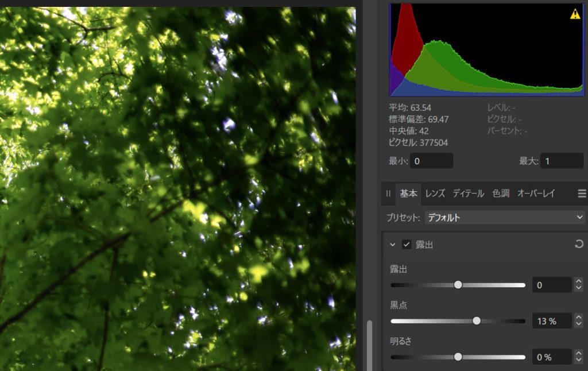Increase 露出 value with the up arrow
This screenshot has height=371, width=588.
point(579,281)
